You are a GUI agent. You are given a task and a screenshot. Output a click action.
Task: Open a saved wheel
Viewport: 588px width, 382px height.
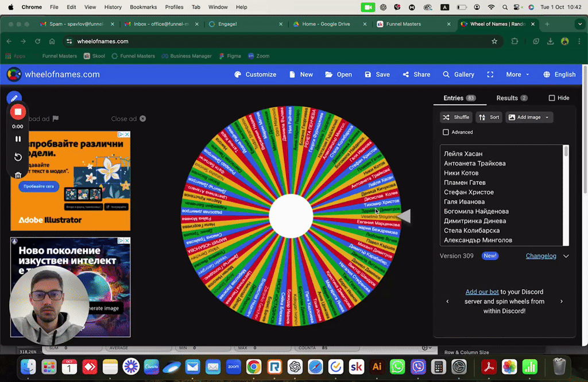pyautogui.click(x=339, y=75)
